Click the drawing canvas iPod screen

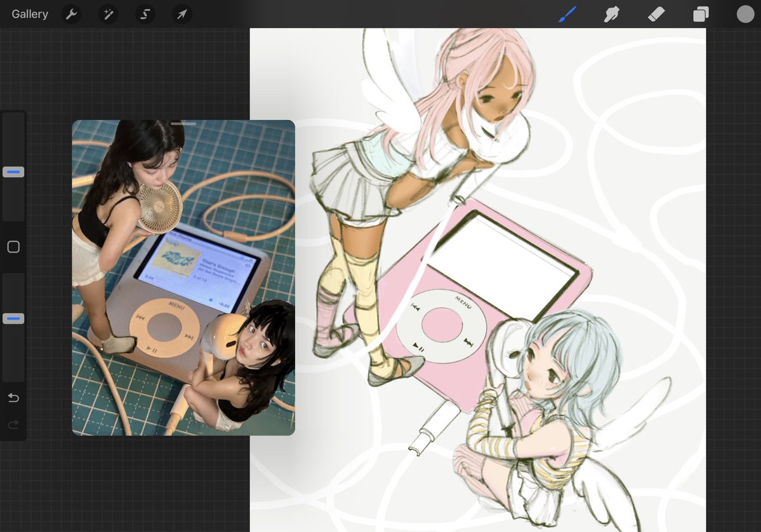point(502,265)
